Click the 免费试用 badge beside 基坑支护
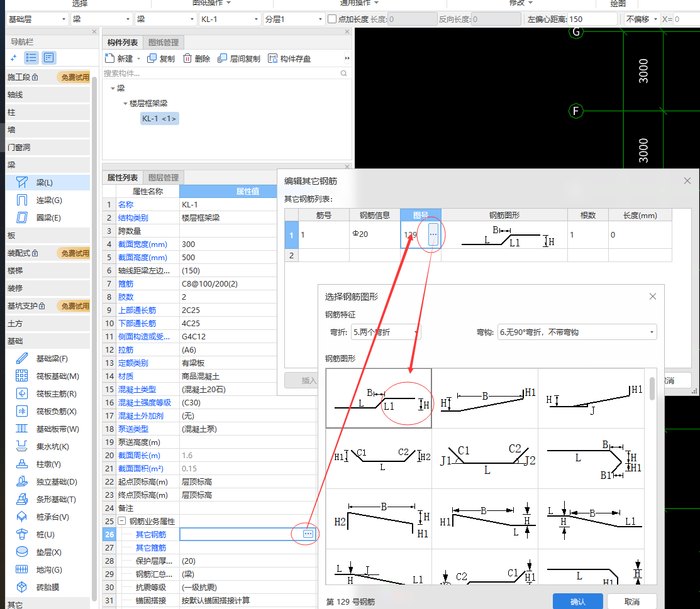 (75, 306)
